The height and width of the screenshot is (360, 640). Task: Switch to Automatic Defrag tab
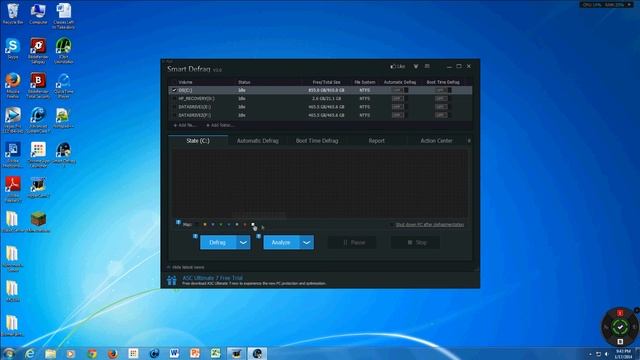point(258,141)
